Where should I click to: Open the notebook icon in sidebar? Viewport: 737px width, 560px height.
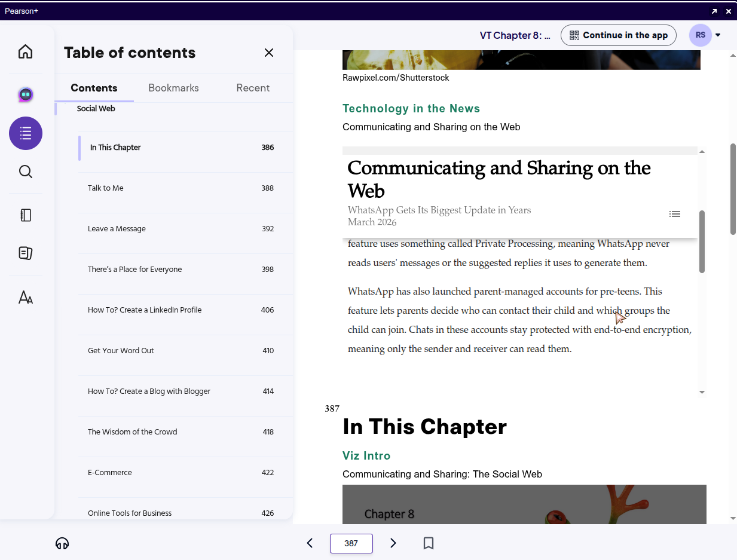coord(25,215)
